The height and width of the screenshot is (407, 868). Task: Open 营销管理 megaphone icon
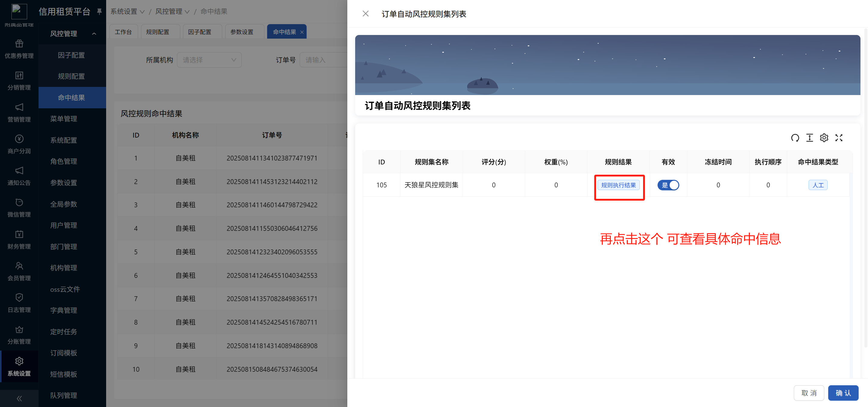coord(19,107)
